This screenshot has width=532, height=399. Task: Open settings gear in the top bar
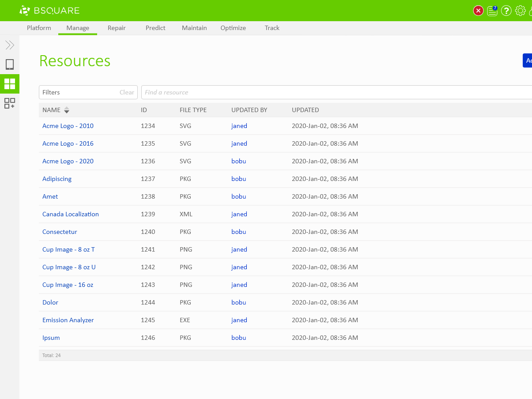click(521, 11)
